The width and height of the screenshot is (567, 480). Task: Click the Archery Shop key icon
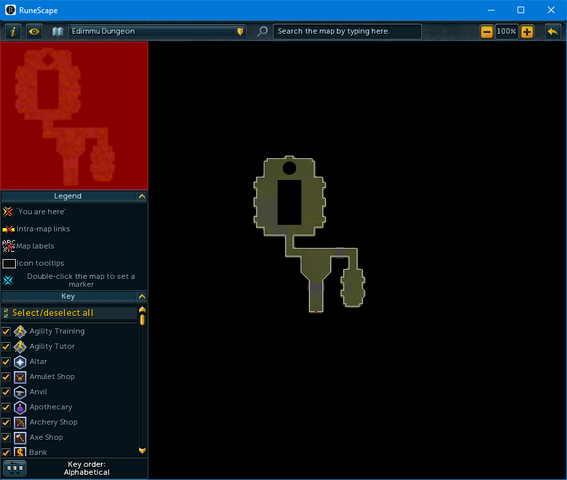tap(20, 422)
